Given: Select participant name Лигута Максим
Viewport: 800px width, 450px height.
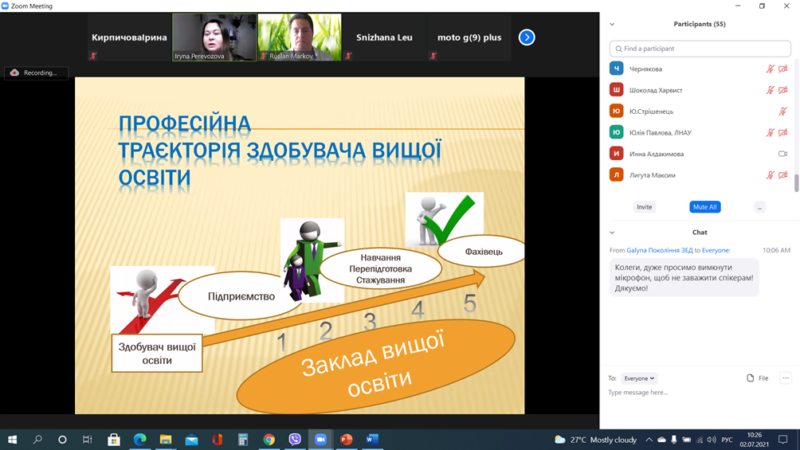Looking at the screenshot, I should click(652, 176).
